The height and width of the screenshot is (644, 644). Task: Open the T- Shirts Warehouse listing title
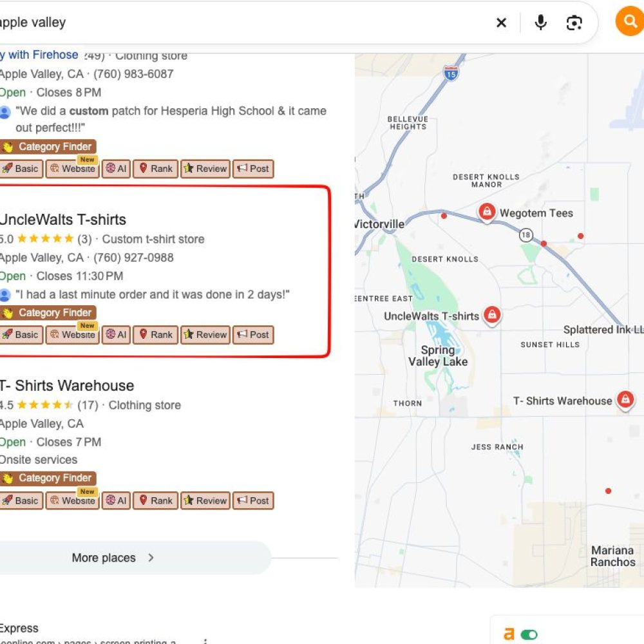(67, 386)
